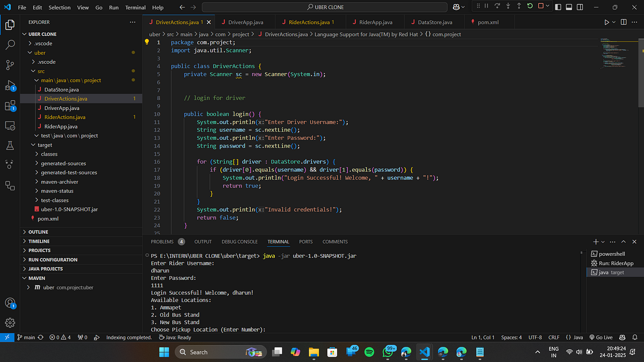Select the Testing flask icon
The image size is (644, 362).
pyautogui.click(x=10, y=145)
